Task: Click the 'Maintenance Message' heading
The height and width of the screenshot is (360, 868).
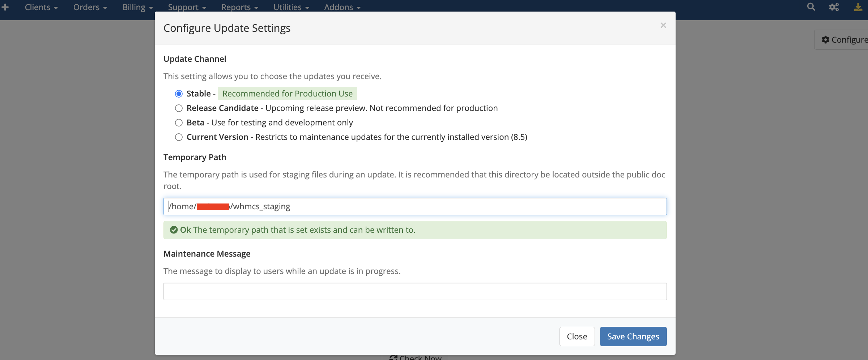Action: (x=207, y=254)
